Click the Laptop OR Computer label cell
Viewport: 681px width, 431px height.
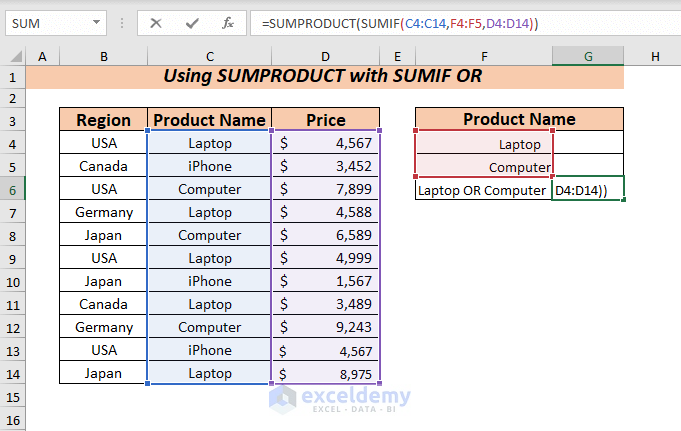pos(483,189)
